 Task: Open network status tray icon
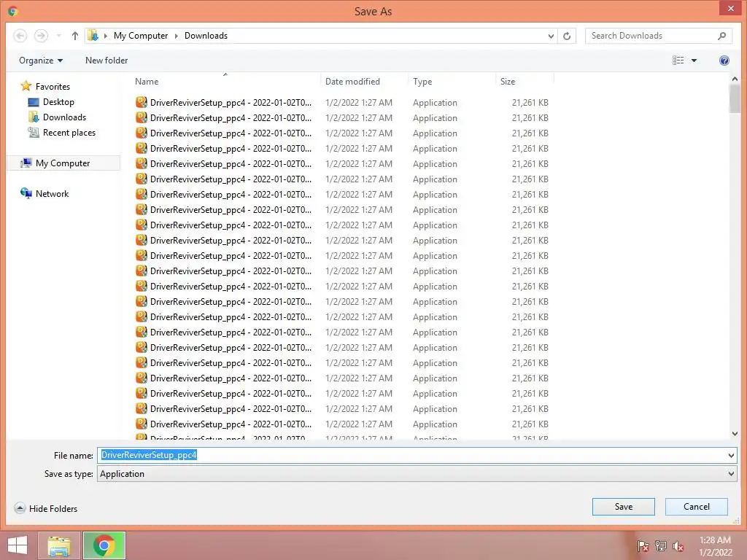point(661,545)
